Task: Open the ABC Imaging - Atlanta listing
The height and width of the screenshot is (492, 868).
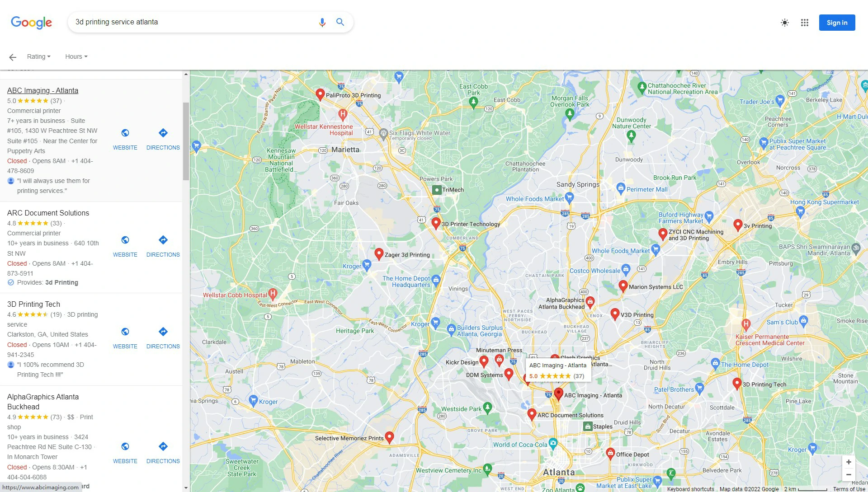Action: [42, 90]
